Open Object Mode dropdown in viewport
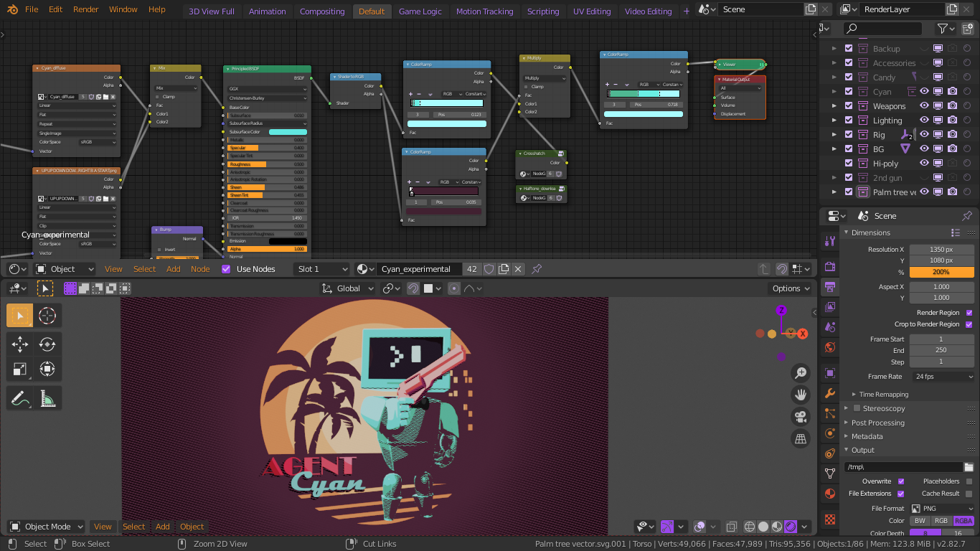Image resolution: width=980 pixels, height=551 pixels. click(x=46, y=527)
